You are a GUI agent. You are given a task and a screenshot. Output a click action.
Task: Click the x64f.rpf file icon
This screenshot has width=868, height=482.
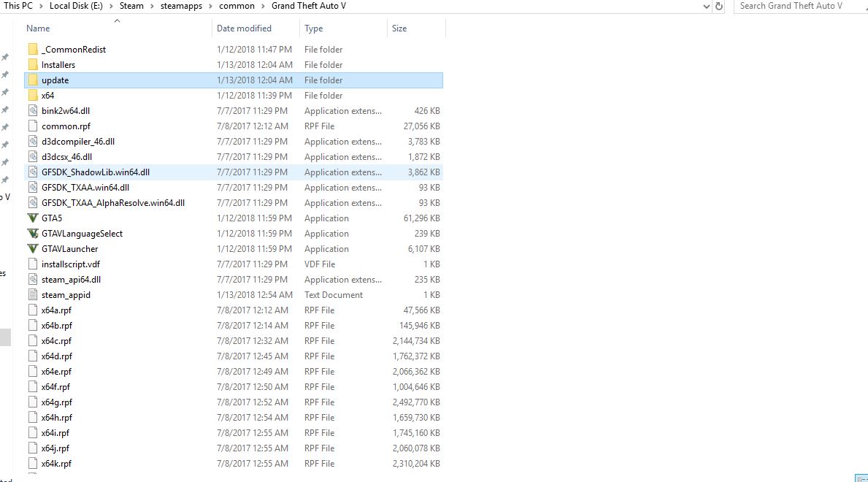point(33,387)
